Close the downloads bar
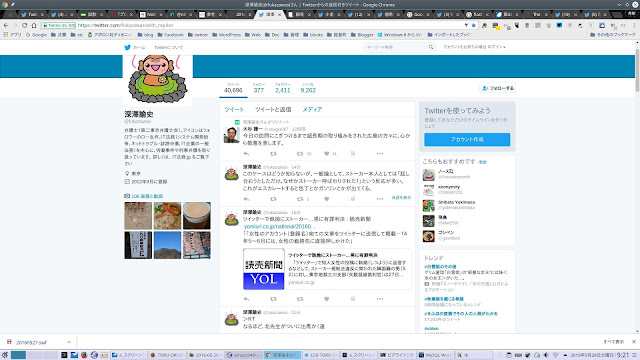 (633, 342)
